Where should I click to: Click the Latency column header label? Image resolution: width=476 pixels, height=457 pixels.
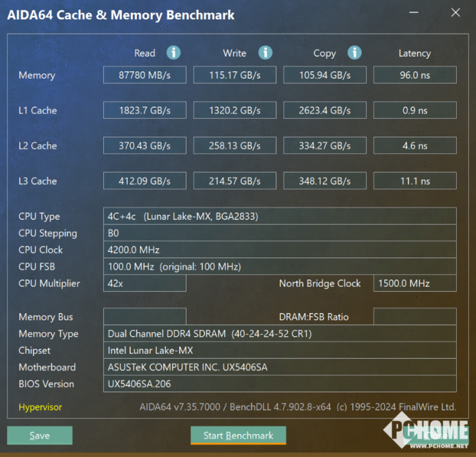point(415,53)
